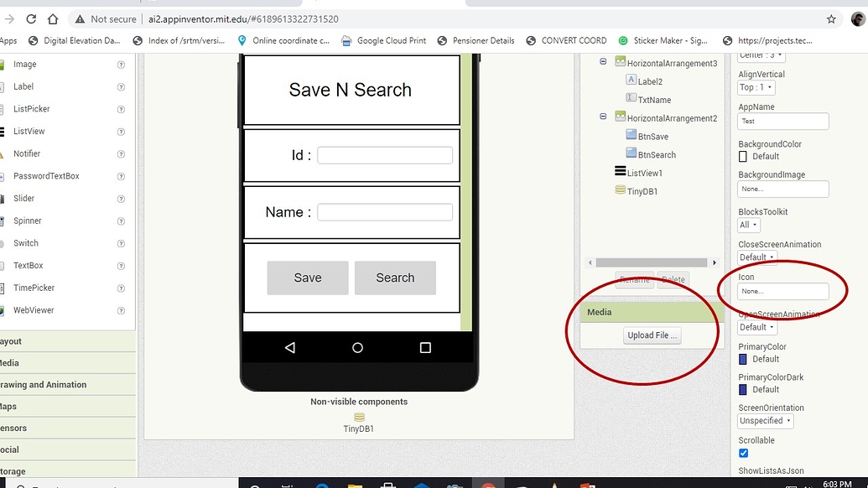The width and height of the screenshot is (868, 488).
Task: Open the ScreenOrientation dropdown
Action: [765, 420]
